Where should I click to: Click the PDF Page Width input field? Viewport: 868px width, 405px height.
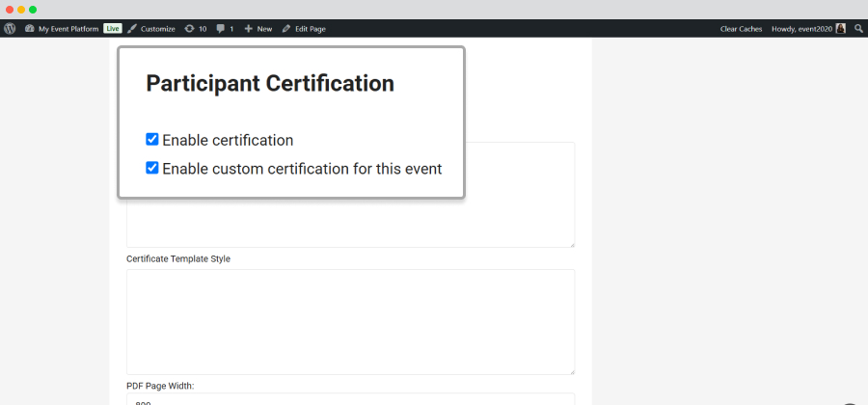[350, 399]
